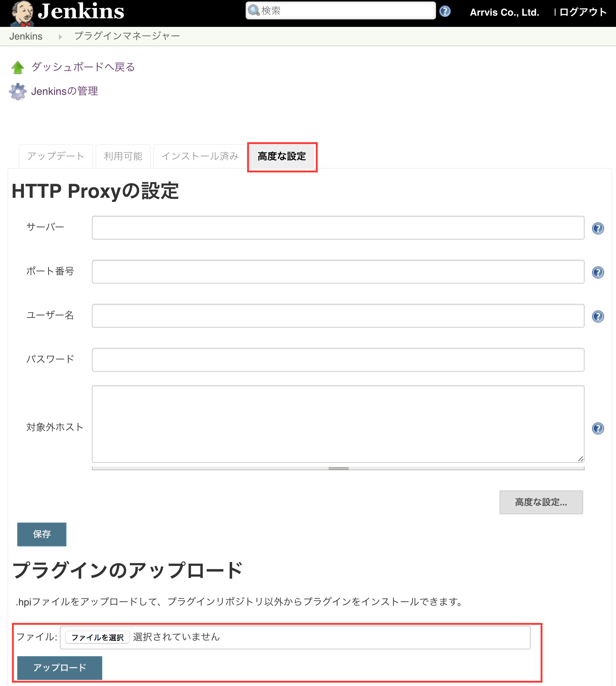
Task: Click the アップロード button
Action: [60, 668]
